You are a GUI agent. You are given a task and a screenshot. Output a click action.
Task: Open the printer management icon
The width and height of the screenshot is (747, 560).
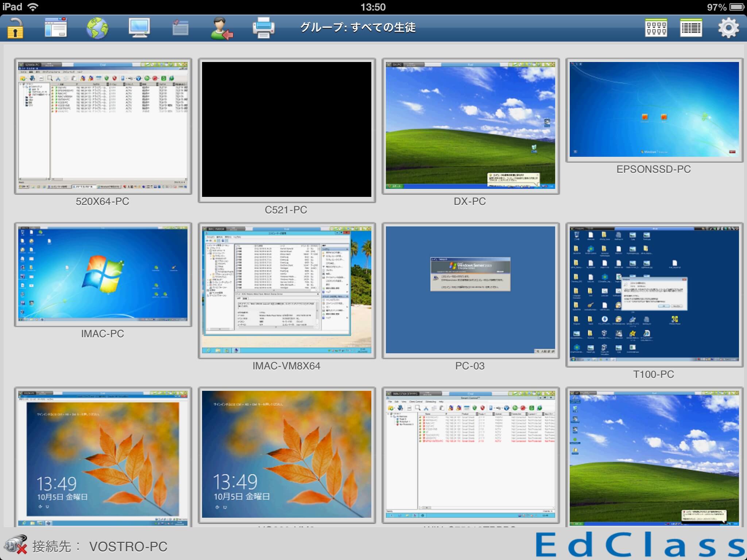click(263, 28)
